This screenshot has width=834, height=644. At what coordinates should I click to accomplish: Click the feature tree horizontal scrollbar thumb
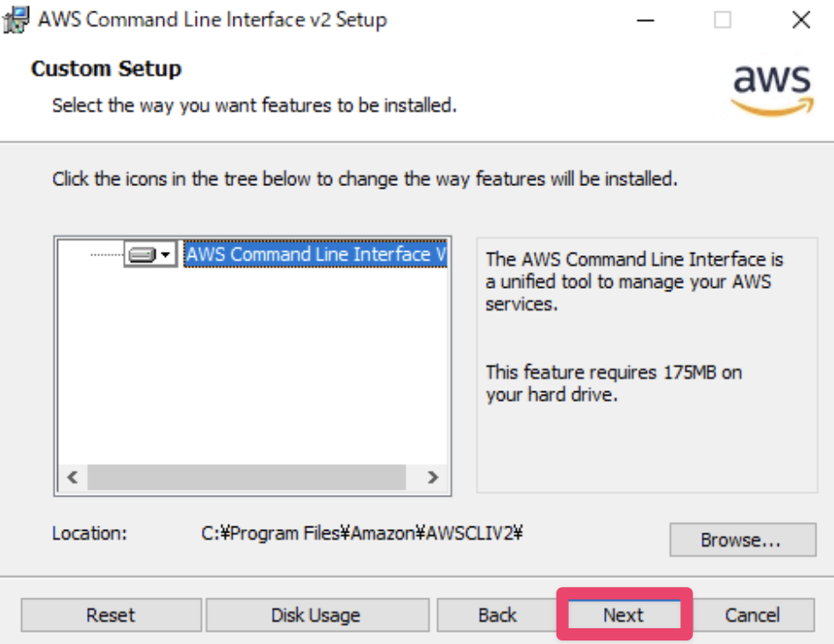246,477
